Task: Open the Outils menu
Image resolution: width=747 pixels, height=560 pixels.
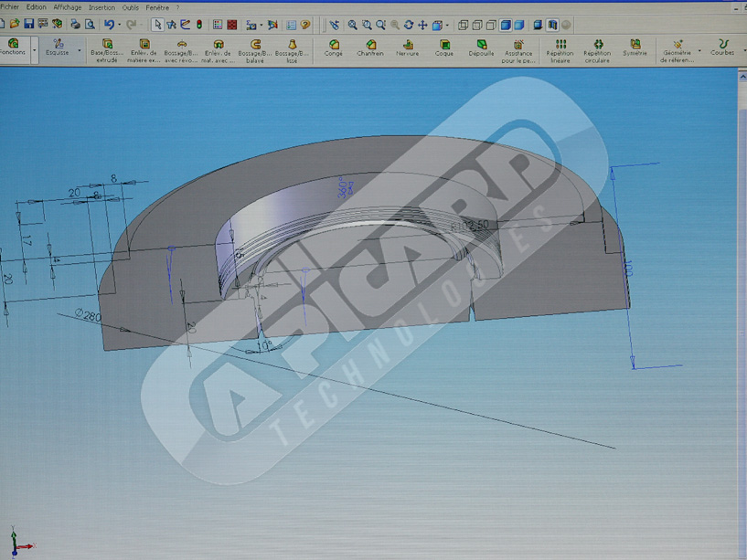Action: pos(130,7)
